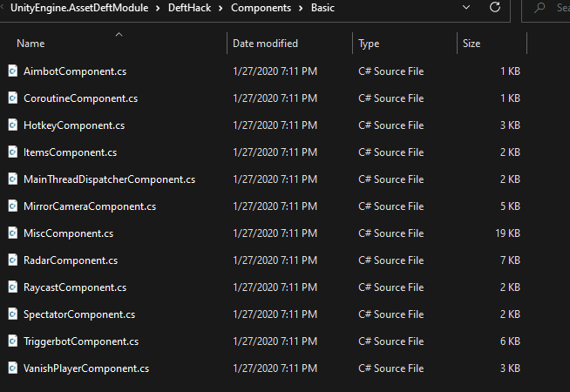The width and height of the screenshot is (570, 392).
Task: Click the CoroutineComponent.cs file icon
Action: [x=13, y=98]
